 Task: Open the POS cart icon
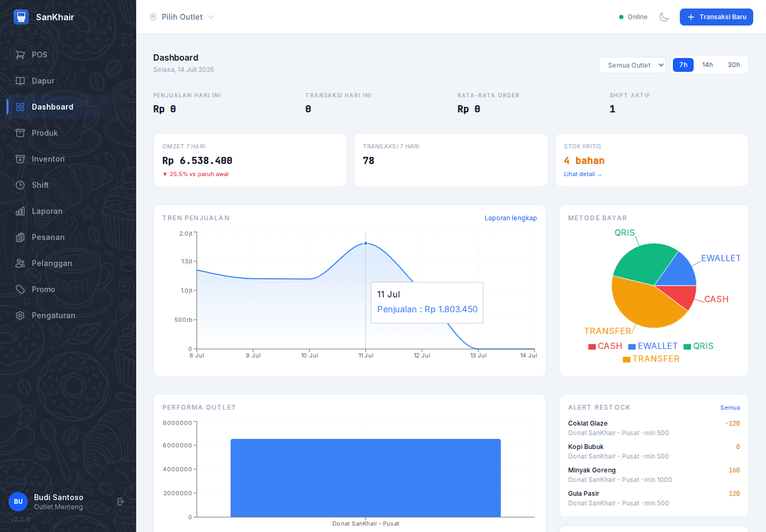coord(20,55)
